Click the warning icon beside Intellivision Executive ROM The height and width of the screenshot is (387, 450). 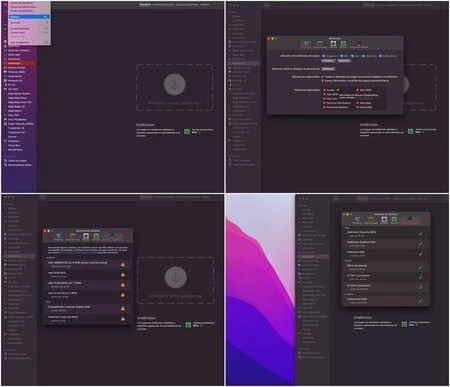[123, 319]
